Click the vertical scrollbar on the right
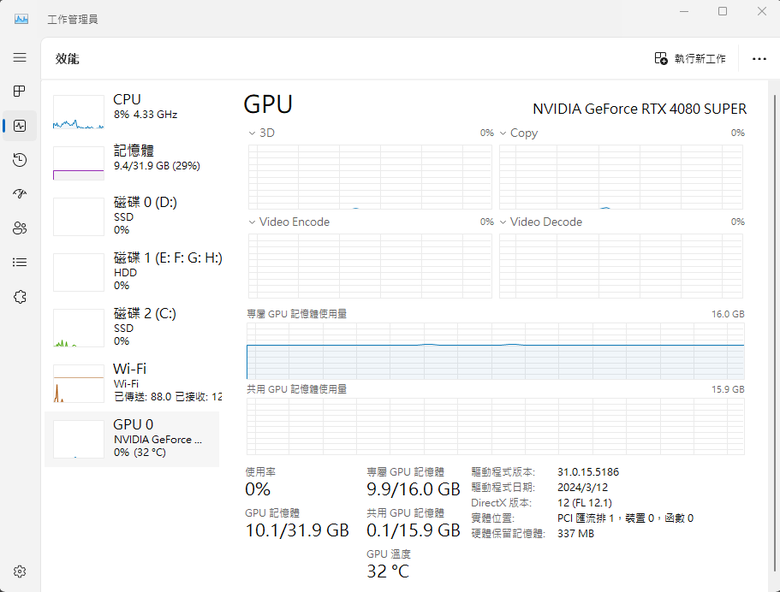Screen dimensions: 780x592 coord(775,333)
